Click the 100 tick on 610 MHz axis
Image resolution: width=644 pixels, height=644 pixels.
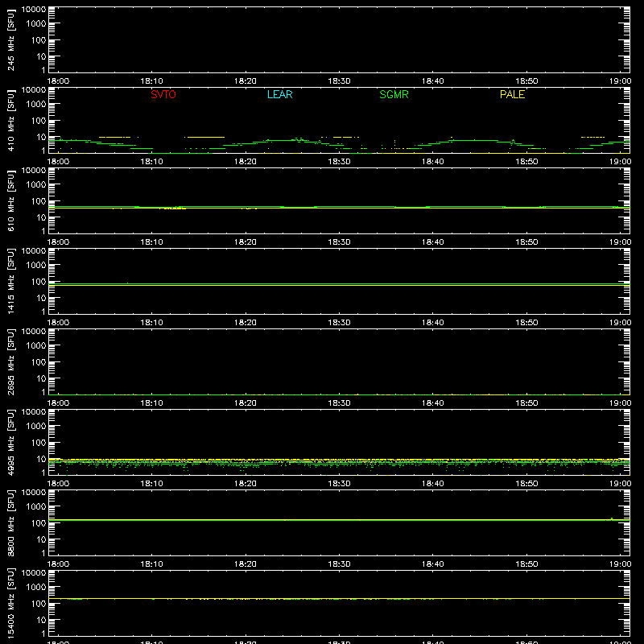pyautogui.click(x=39, y=201)
